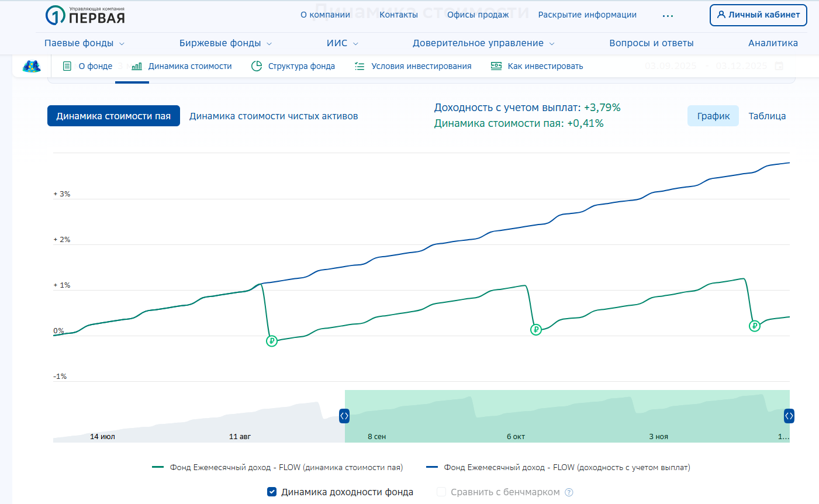Click the fund thumbnail icon in sub-navigation
The width and height of the screenshot is (819, 504).
pyautogui.click(x=32, y=66)
